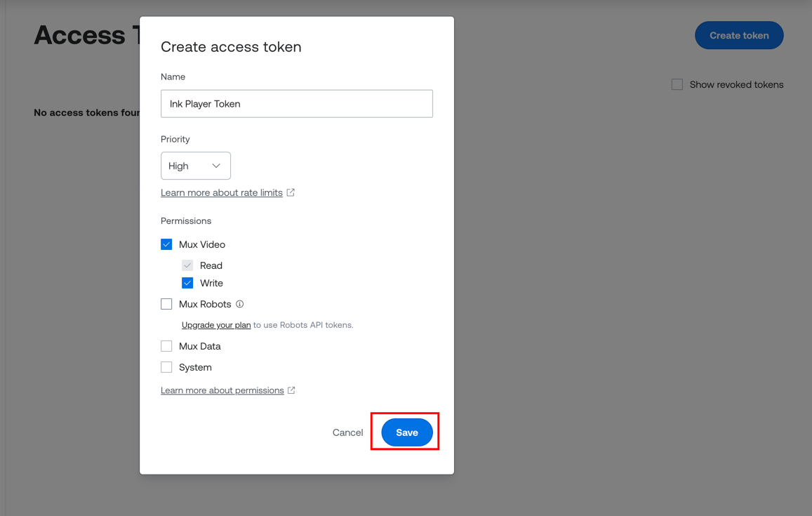Toggle the Read permission checkbox

coord(187,265)
